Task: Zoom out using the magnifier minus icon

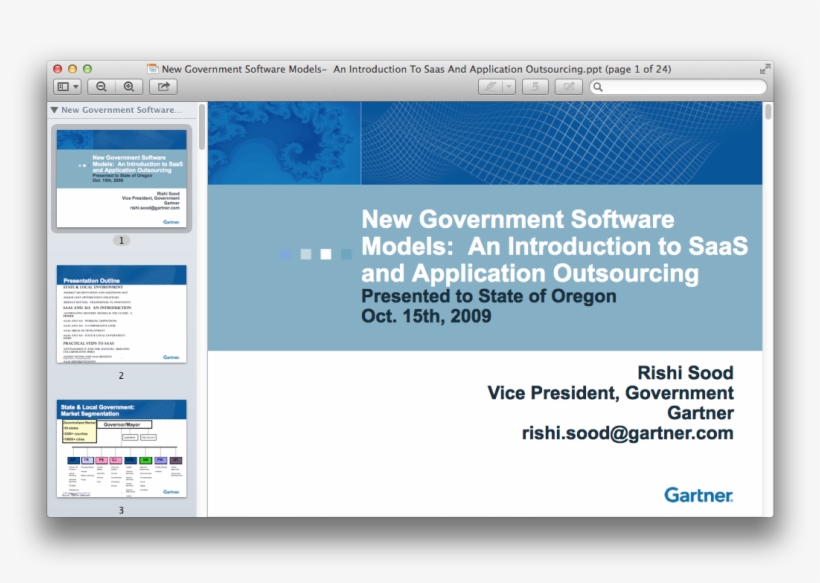Action: click(x=101, y=87)
